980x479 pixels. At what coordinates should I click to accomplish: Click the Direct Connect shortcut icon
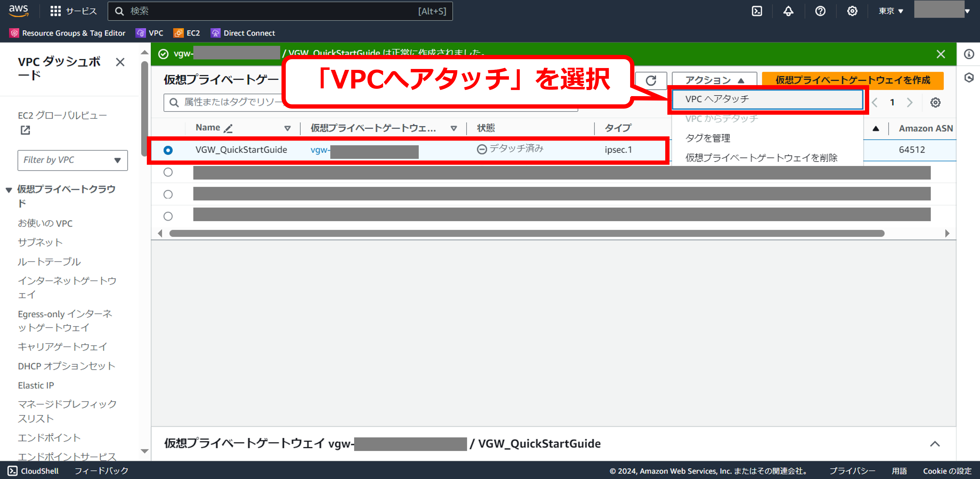tap(216, 33)
